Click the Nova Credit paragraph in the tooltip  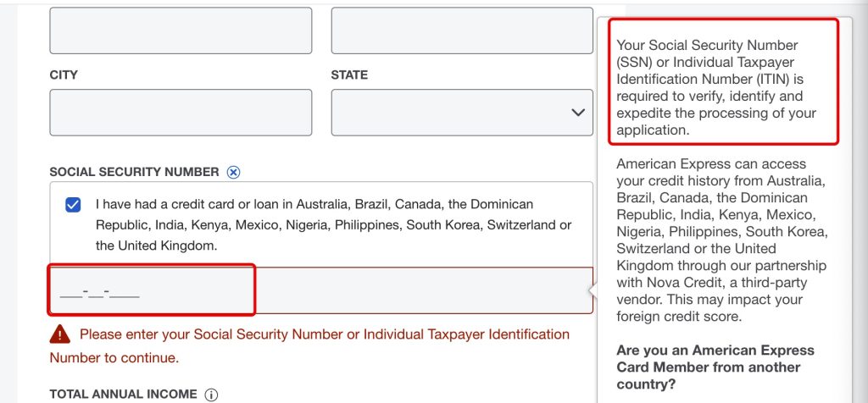click(x=722, y=240)
